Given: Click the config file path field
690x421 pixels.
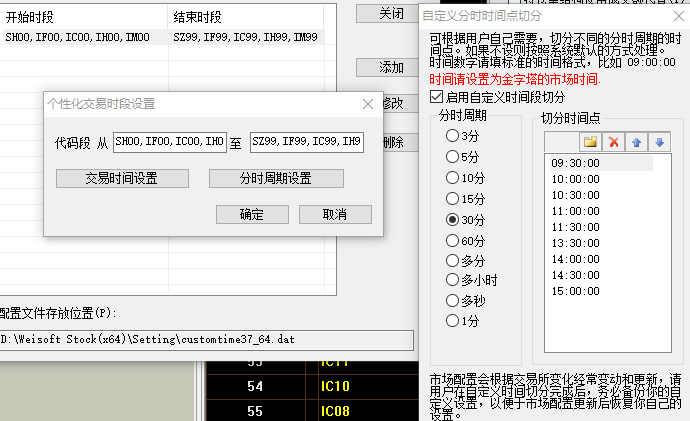Looking at the screenshot, I should [x=206, y=340].
